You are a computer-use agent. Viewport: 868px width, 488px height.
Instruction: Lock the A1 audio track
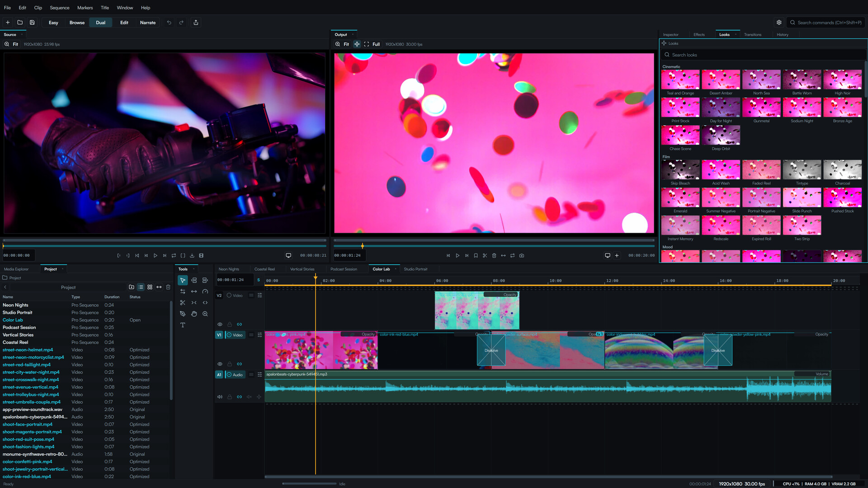pyautogui.click(x=230, y=397)
